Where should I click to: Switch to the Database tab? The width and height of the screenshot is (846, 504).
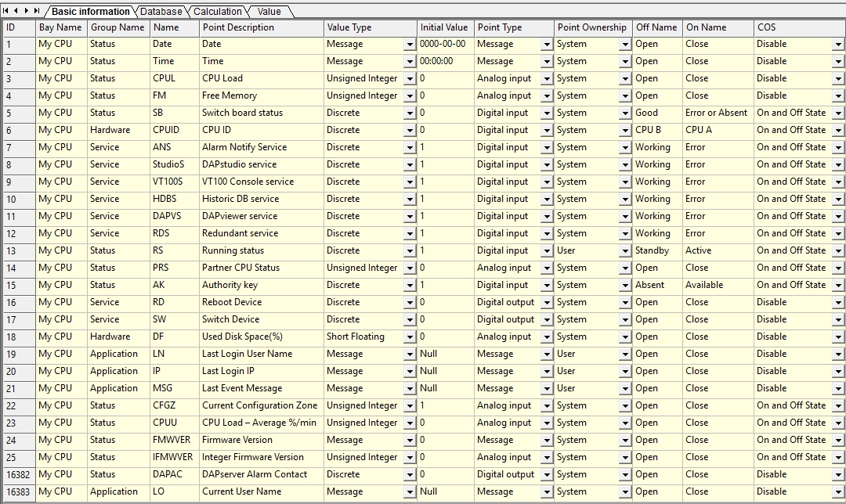click(161, 12)
